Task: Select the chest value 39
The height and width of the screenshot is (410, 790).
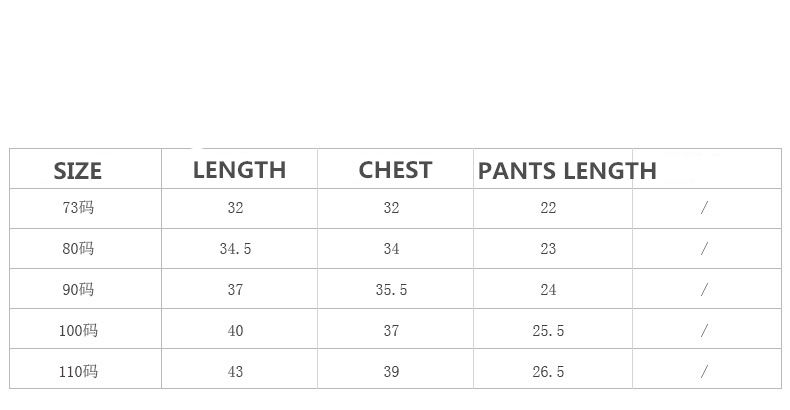Action: coord(391,372)
